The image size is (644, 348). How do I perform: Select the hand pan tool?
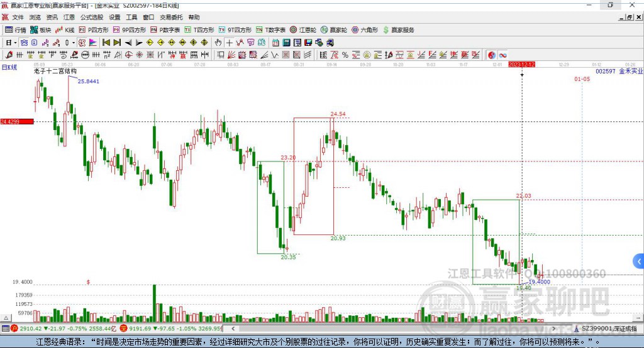[x=218, y=42]
